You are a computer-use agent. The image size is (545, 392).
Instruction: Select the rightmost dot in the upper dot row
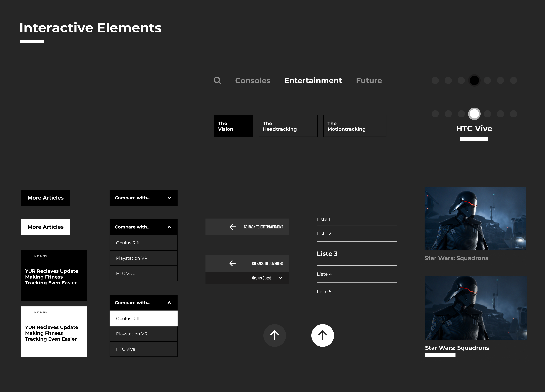click(x=513, y=80)
